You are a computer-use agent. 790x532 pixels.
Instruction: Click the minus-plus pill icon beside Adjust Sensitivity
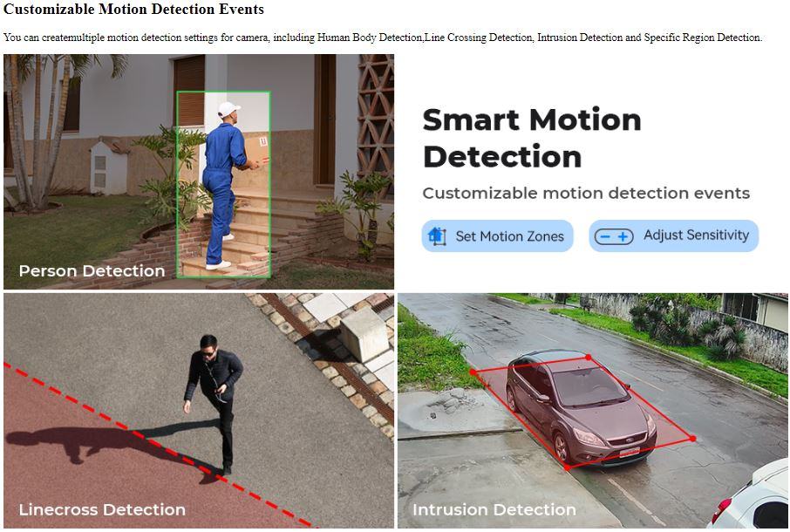pyautogui.click(x=614, y=236)
